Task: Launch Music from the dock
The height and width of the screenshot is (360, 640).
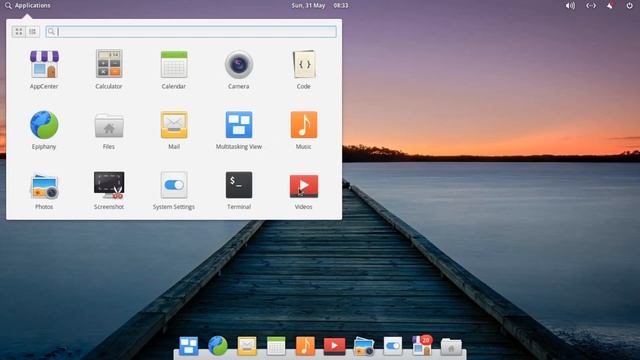Action: tap(305, 346)
